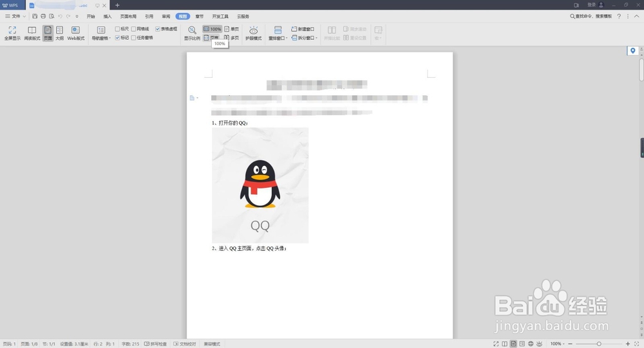Switch to the 章节 tab
This screenshot has width=644, height=348.
(x=200, y=17)
